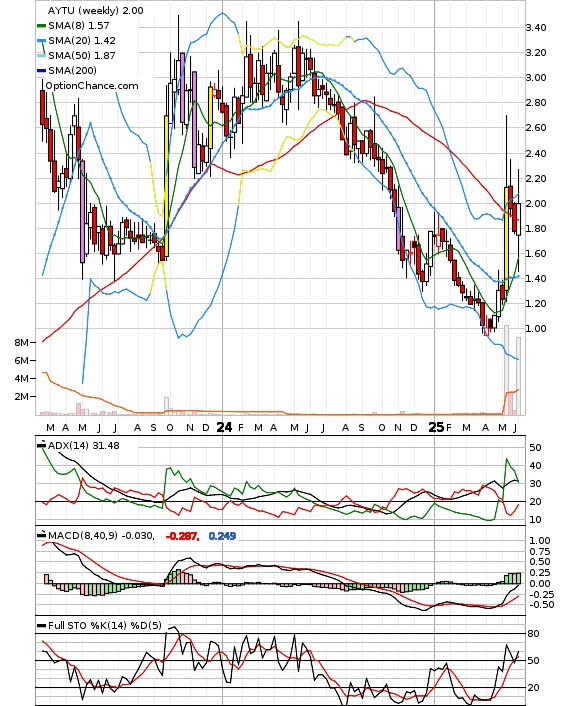The height and width of the screenshot is (706, 566).
Task: Click the 3.20 price axis label
Action: click(536, 53)
